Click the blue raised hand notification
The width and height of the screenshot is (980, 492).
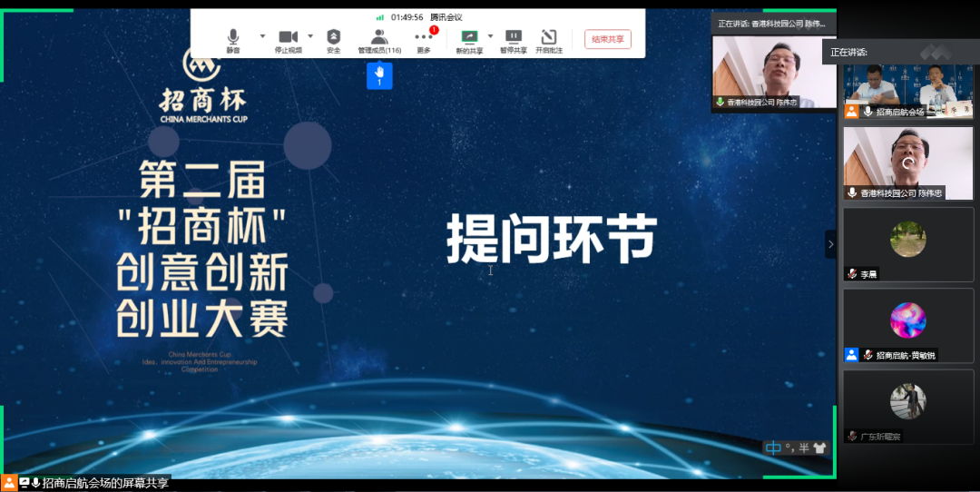[379, 75]
